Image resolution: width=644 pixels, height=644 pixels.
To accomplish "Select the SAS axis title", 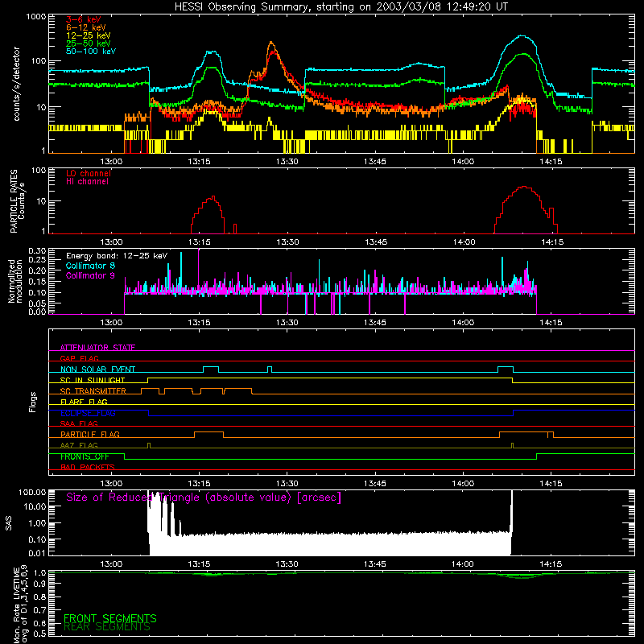I will point(9,523).
